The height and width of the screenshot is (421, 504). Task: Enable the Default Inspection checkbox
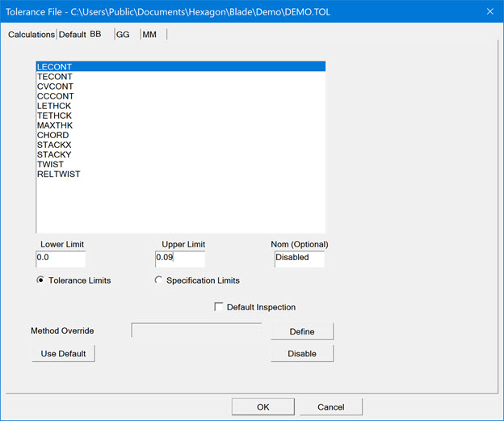[x=219, y=307]
